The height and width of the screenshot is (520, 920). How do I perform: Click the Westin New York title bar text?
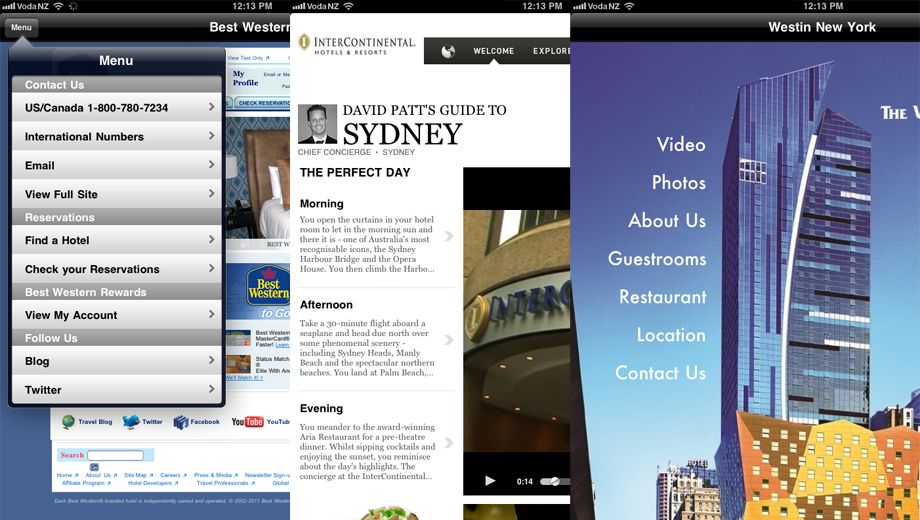(821, 27)
